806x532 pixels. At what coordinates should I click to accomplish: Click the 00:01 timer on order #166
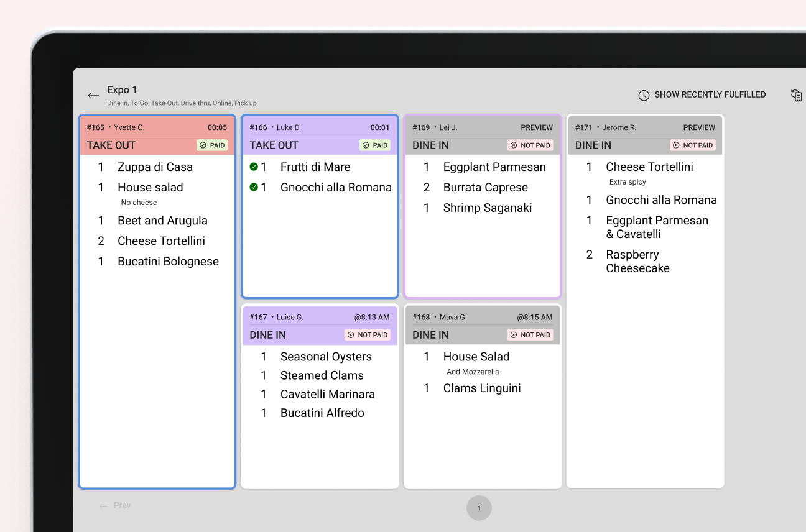click(380, 127)
